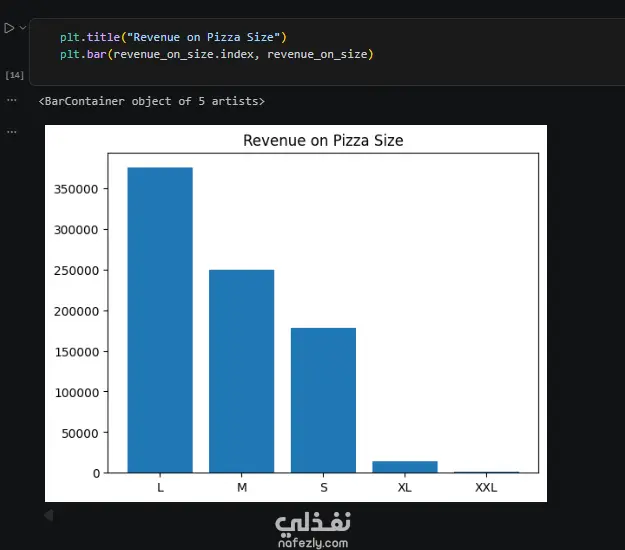Select the [14] execution count label

[15, 75]
